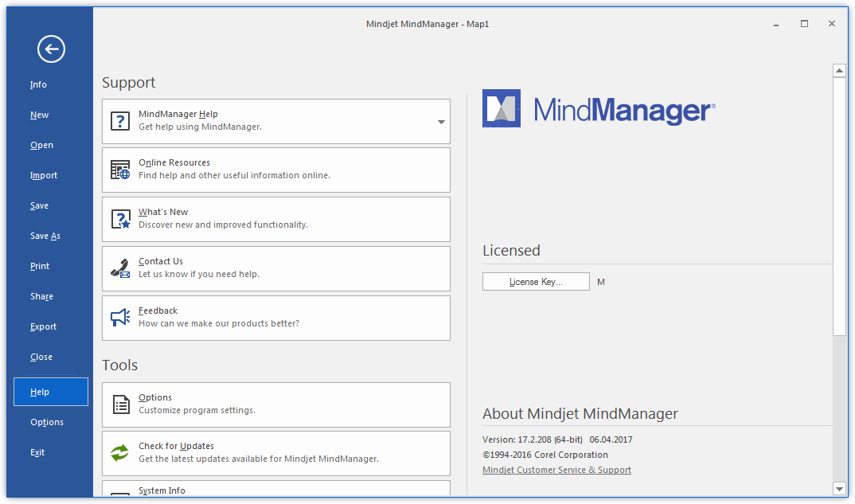Click the What's New title text
This screenshot has height=504, width=855.
[163, 212]
